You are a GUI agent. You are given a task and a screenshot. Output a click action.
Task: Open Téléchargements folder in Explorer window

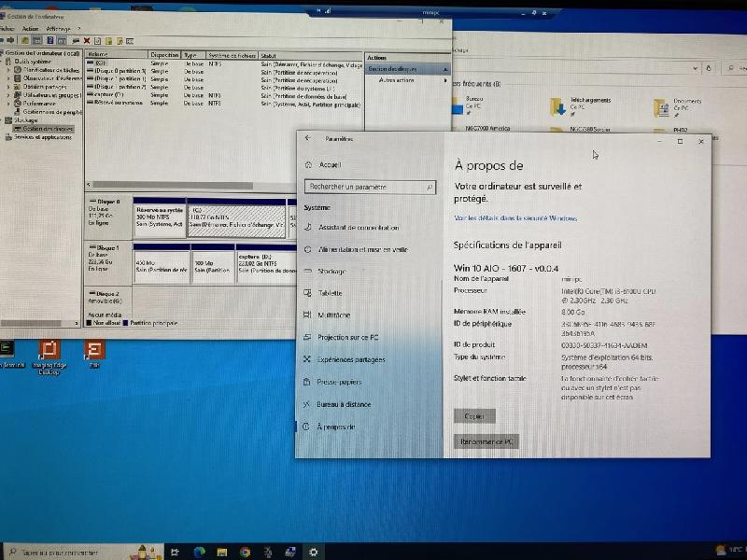click(581, 107)
